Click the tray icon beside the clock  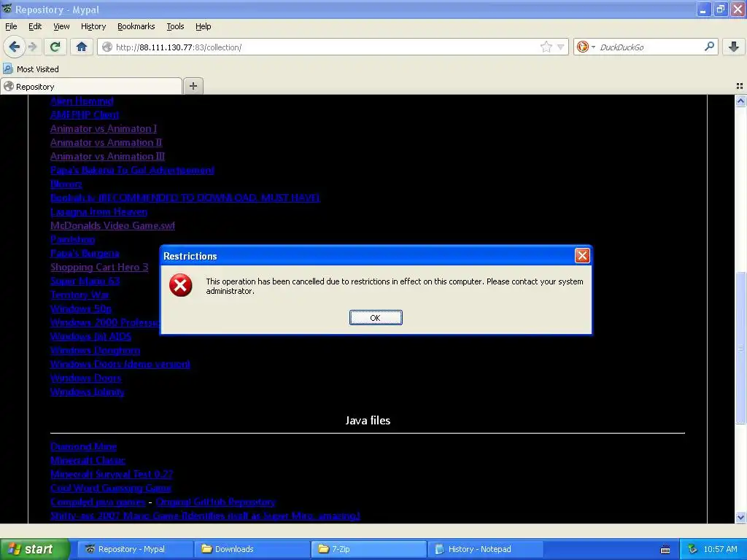point(693,549)
